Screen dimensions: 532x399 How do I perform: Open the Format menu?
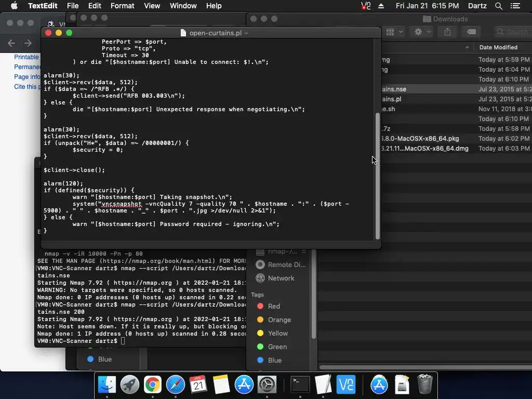coord(122,6)
